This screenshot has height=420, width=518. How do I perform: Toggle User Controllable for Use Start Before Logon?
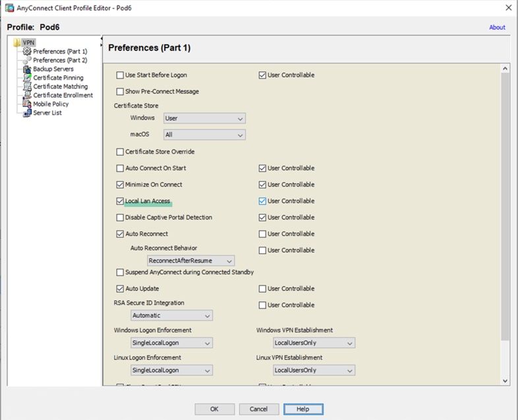click(x=262, y=75)
